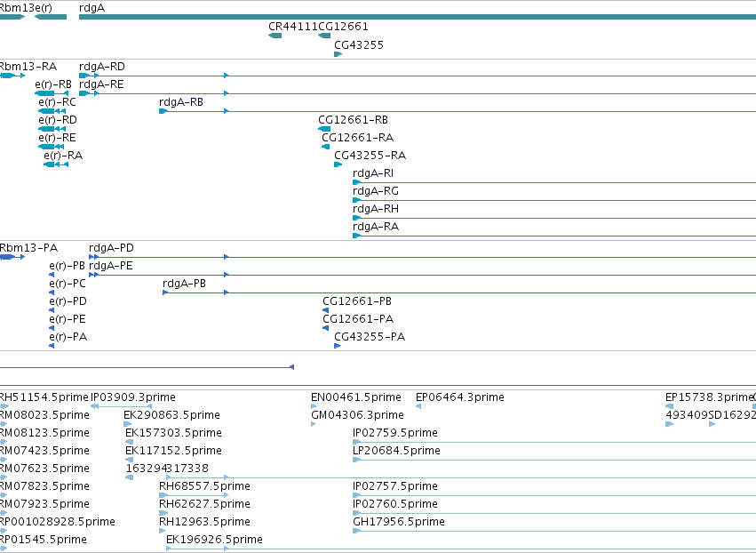The height and width of the screenshot is (553, 756).
Task: Click the RM07623.5prime EST label
Action: pyautogui.click(x=44, y=469)
